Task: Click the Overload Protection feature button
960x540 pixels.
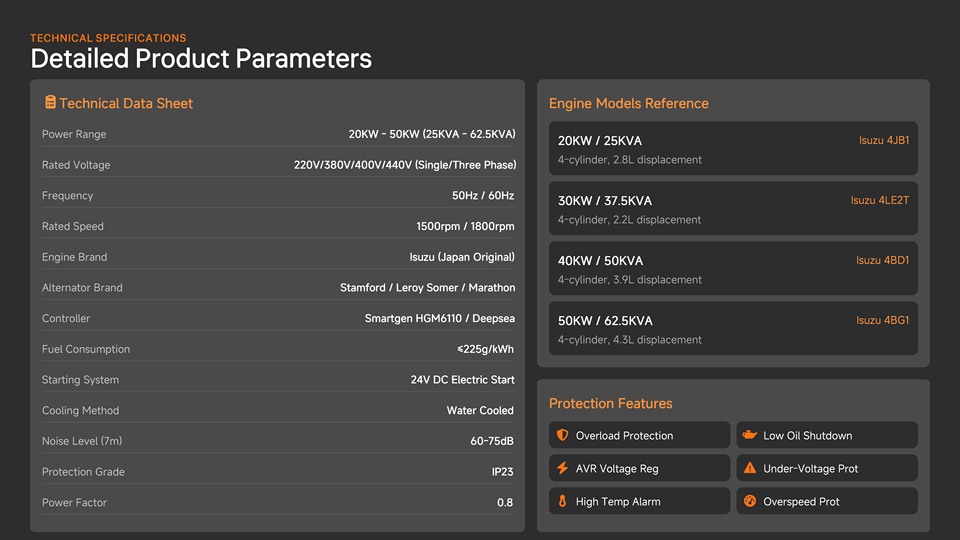Action: click(640, 435)
